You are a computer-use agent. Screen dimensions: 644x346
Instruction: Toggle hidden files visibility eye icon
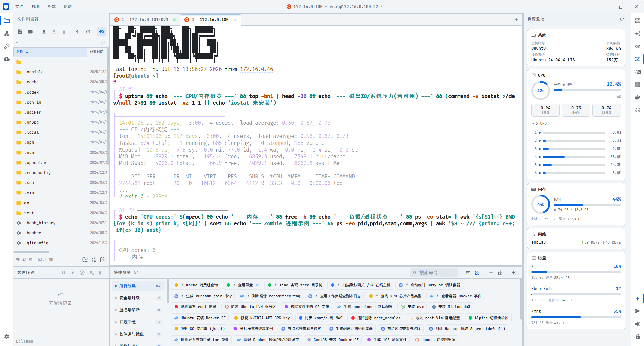tap(102, 32)
